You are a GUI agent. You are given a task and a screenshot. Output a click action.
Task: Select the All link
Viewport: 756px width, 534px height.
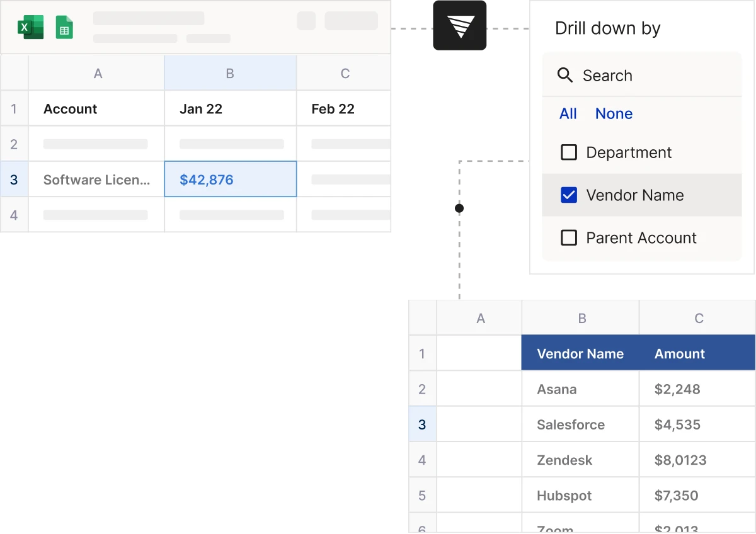click(x=568, y=113)
